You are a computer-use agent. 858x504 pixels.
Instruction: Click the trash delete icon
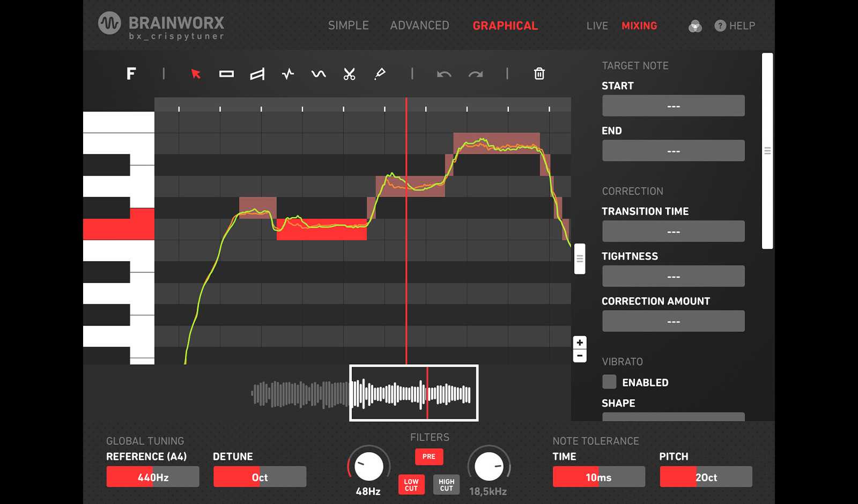point(539,74)
